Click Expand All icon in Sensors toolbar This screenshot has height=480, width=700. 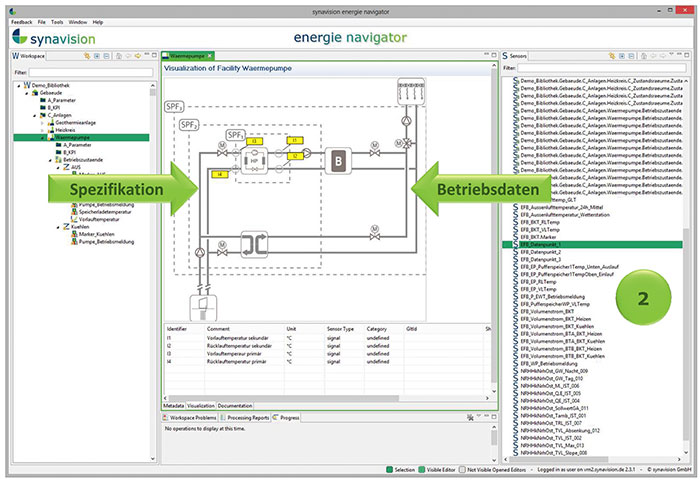tap(622, 56)
